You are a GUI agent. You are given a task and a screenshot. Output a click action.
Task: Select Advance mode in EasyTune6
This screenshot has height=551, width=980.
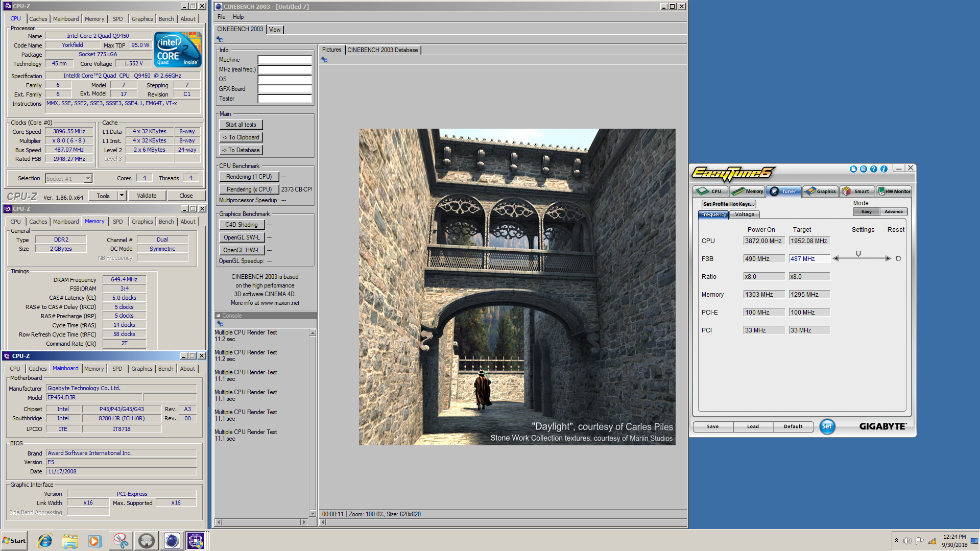point(894,211)
